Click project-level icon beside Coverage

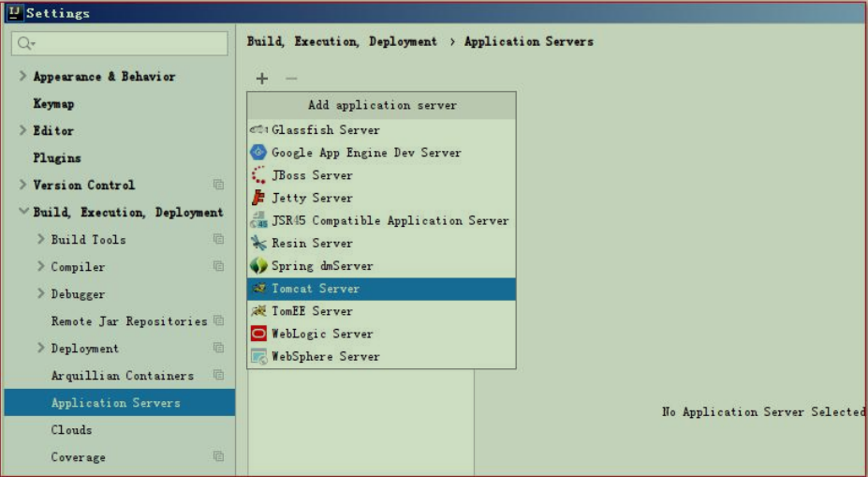[219, 456]
